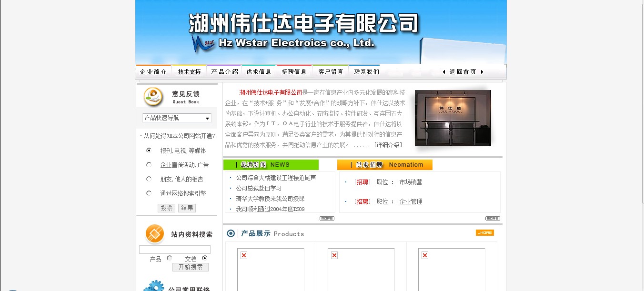Open the 技术支持 navigation tab
644x291 pixels.
pyautogui.click(x=189, y=71)
